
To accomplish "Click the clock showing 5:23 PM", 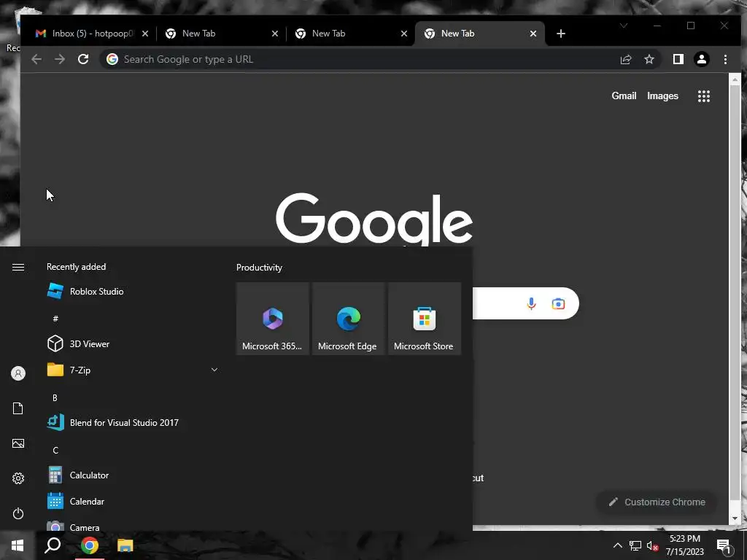I will point(685,539).
